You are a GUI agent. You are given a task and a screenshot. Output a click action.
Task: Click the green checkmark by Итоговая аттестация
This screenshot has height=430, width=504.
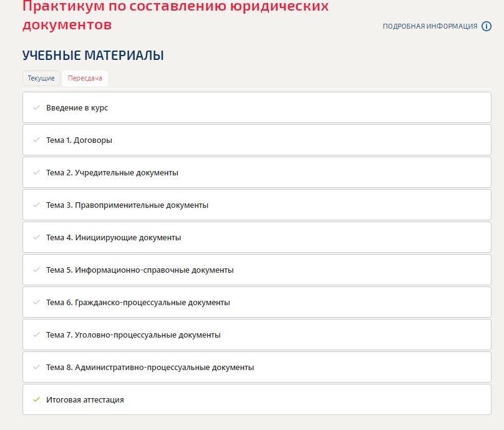pos(36,399)
